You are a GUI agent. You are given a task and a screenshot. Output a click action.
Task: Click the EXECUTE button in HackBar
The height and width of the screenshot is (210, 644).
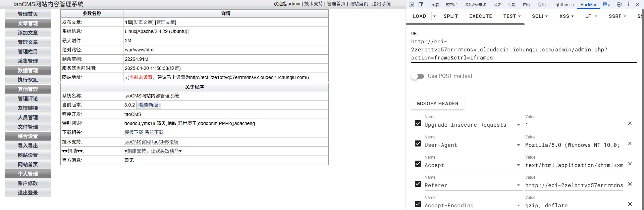480,16
